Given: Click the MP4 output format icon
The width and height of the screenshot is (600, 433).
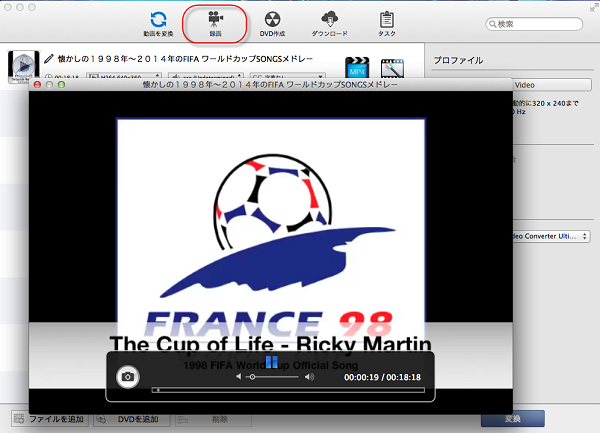Looking at the screenshot, I should (x=357, y=68).
